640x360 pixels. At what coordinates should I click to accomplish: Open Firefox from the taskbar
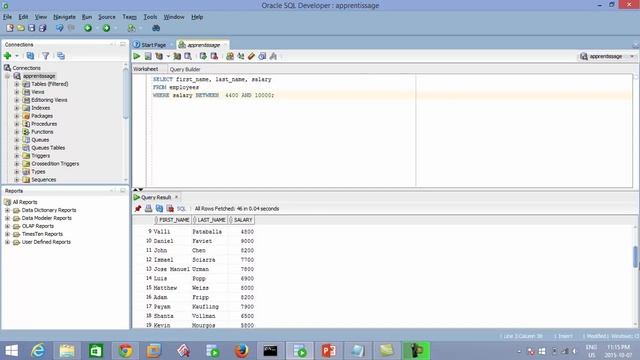point(242,351)
